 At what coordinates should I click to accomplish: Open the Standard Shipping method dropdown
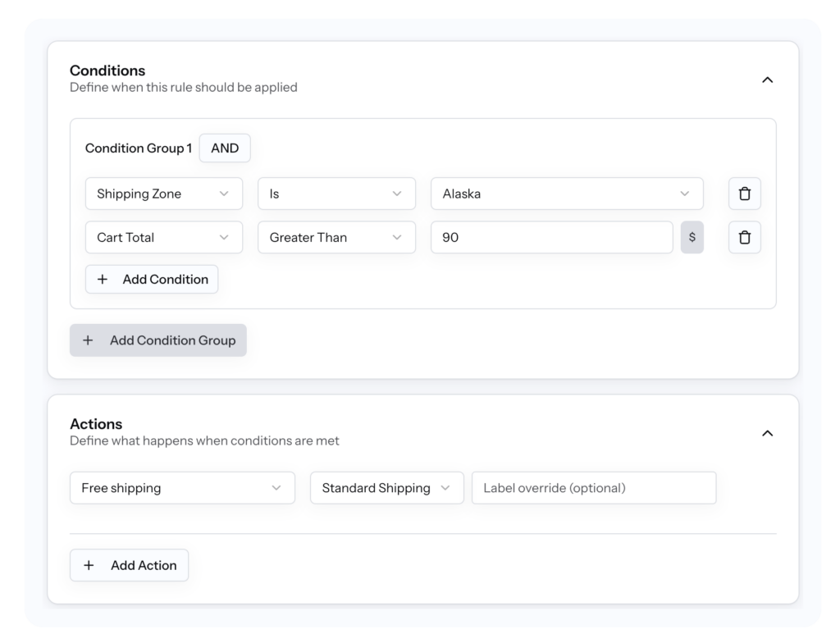(386, 487)
